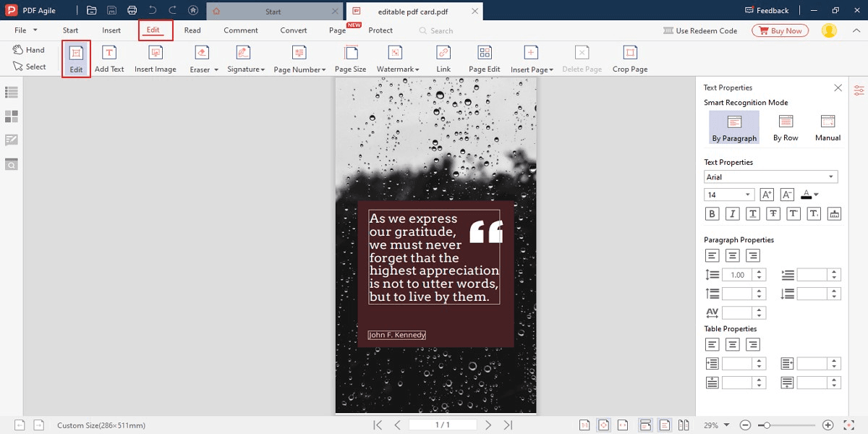Open the Feedback link
Image resolution: width=868 pixels, height=434 pixels.
767,10
